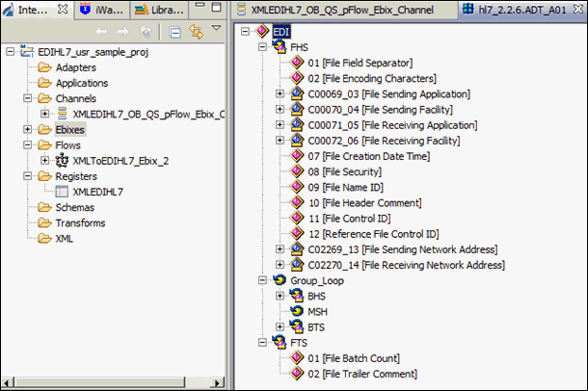
Task: Collapse the Registers folder
Action: point(27,175)
